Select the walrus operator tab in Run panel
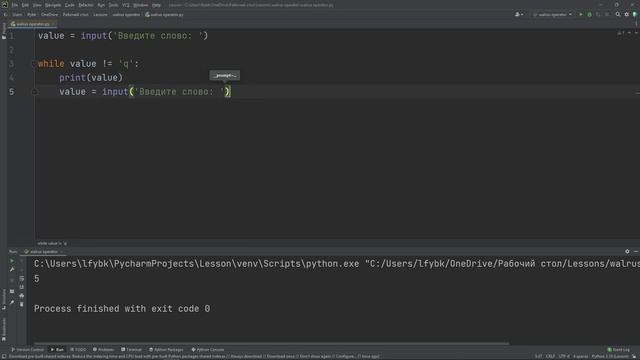Screen dimensions: 640x360 pos(43,252)
